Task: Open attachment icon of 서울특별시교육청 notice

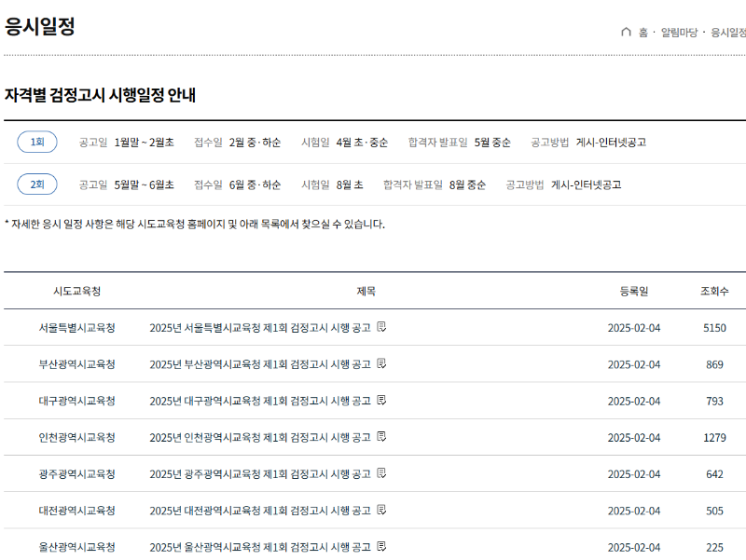Action: (381, 327)
